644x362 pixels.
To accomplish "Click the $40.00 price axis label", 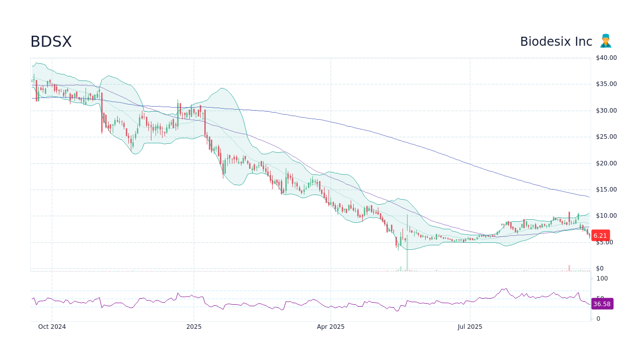I will pyautogui.click(x=606, y=58).
